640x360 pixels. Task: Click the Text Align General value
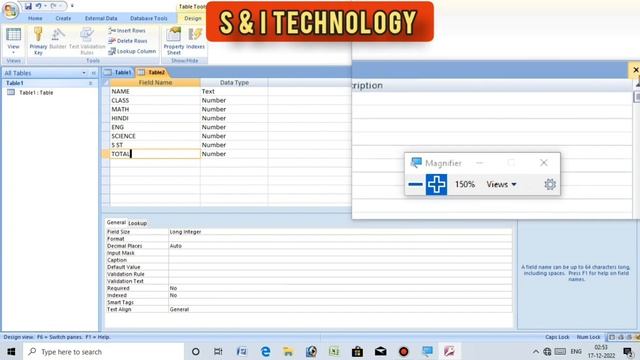340,309
